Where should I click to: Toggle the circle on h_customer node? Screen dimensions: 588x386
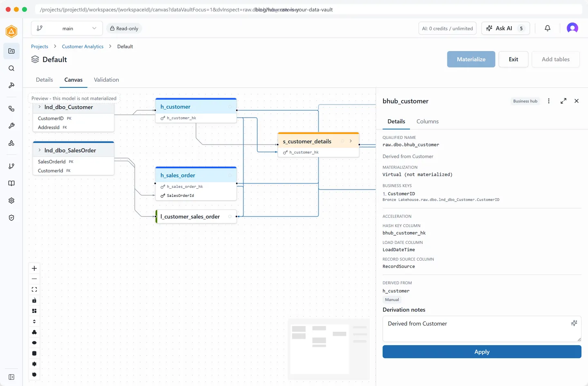(230, 107)
